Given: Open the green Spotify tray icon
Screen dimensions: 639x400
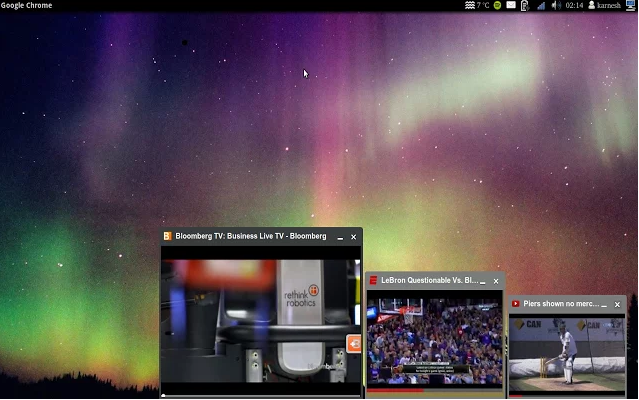Looking at the screenshot, I should 497,5.
